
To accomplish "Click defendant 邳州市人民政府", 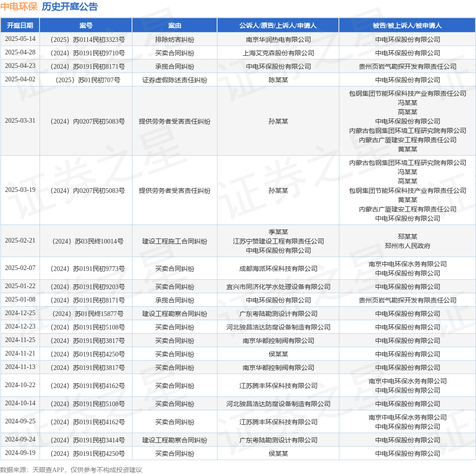I will point(407,246).
